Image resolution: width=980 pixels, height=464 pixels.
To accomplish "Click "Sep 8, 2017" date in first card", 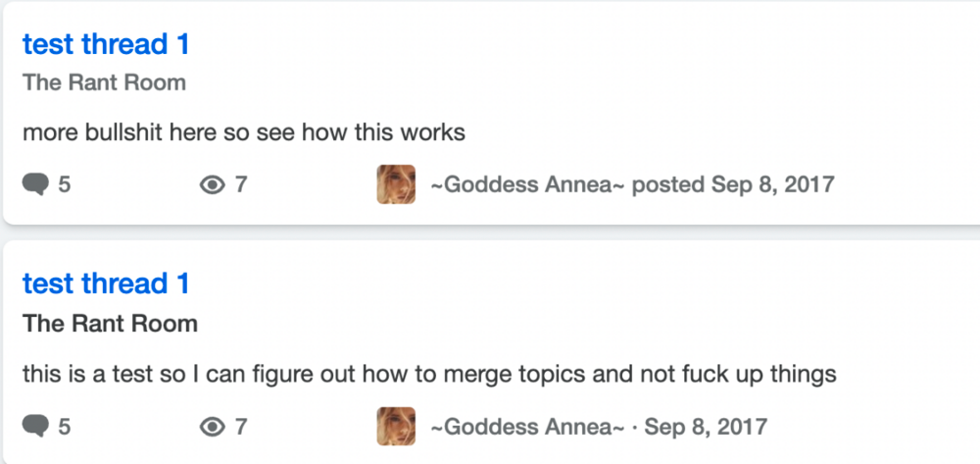I will click(773, 185).
